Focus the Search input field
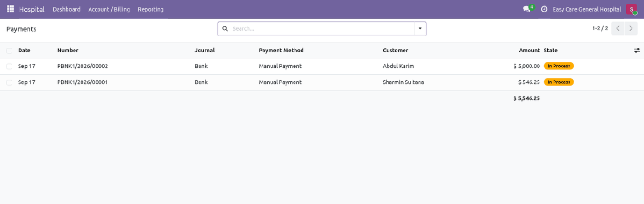The height and width of the screenshot is (204, 644). 323,29
